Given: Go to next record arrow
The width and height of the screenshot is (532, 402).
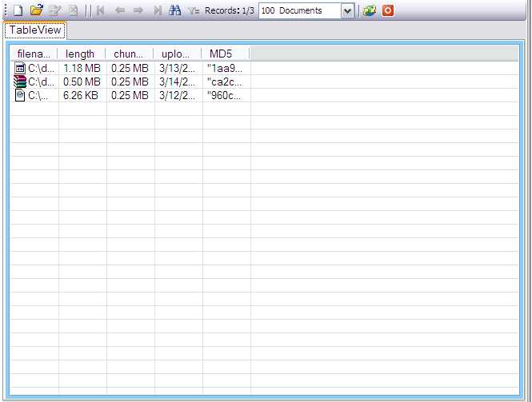Looking at the screenshot, I should click(138, 10).
